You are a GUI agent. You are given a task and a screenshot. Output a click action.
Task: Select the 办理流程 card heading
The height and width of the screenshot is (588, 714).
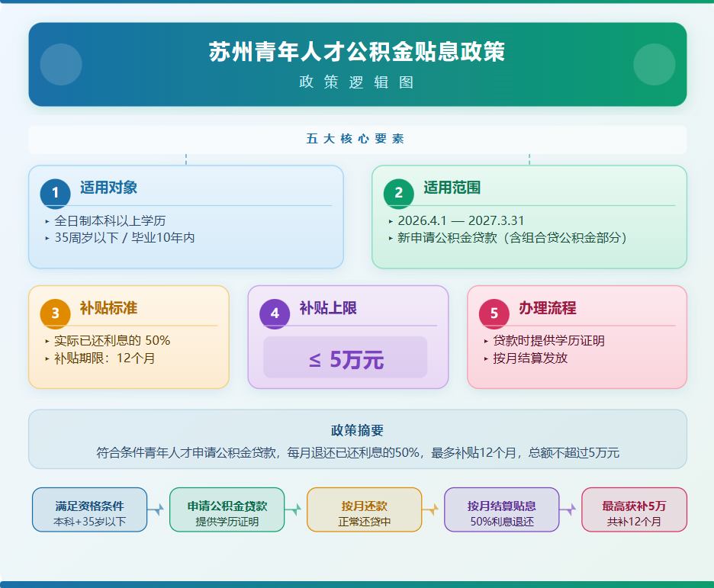pyautogui.click(x=548, y=308)
